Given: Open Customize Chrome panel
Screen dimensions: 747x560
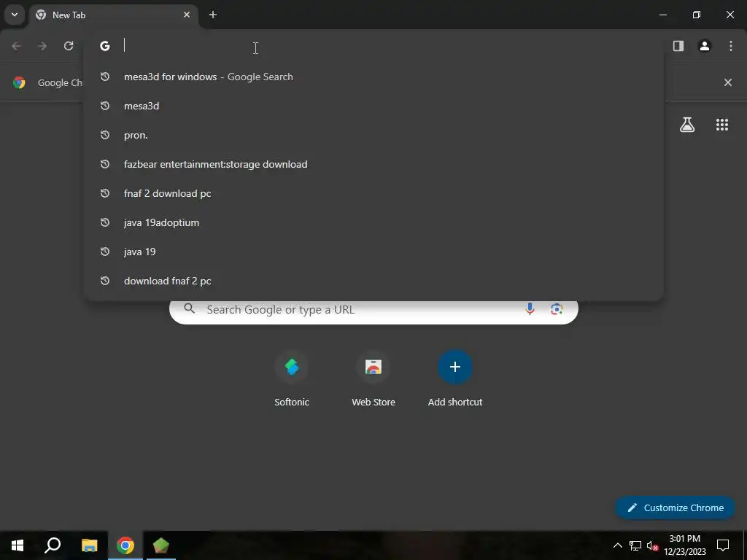Looking at the screenshot, I should (675, 507).
